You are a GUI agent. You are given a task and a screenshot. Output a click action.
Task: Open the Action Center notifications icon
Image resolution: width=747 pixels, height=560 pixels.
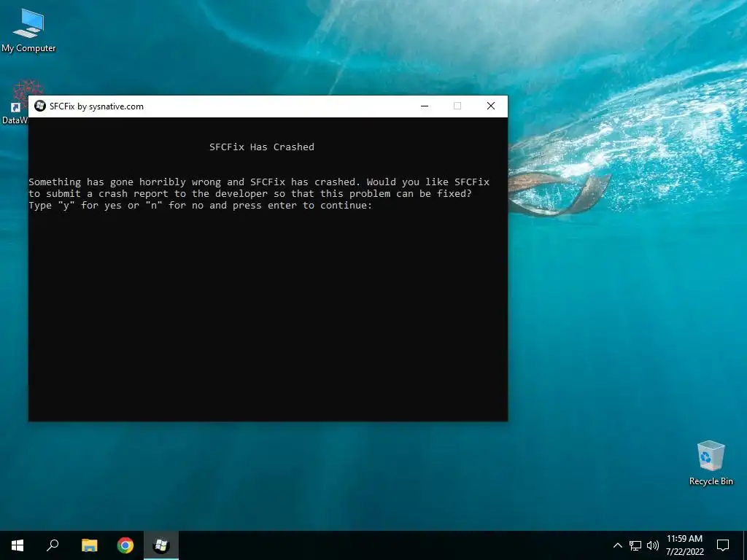point(723,545)
